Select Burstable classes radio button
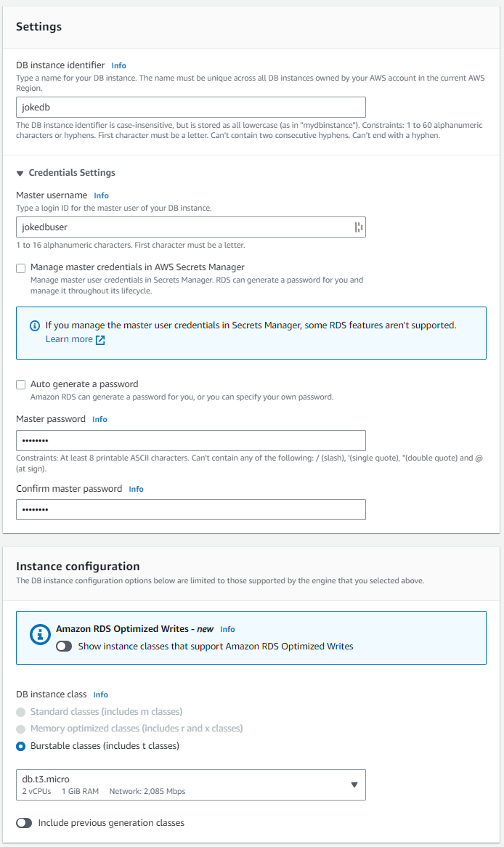Viewport: 504px width, 847px height. [21, 746]
